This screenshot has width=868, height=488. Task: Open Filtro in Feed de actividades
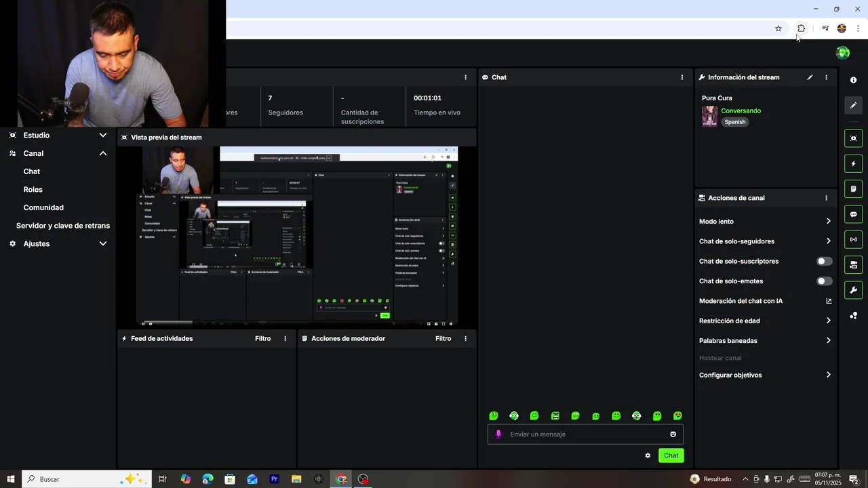[262, 338]
